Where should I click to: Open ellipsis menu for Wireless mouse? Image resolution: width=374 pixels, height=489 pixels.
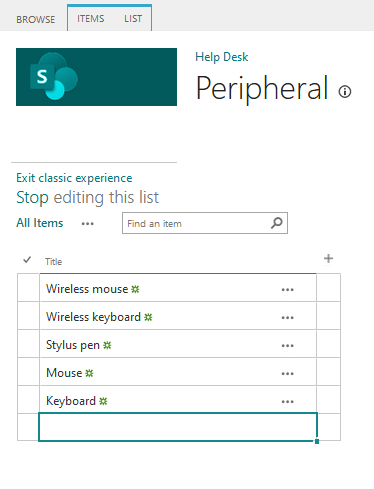coord(287,290)
